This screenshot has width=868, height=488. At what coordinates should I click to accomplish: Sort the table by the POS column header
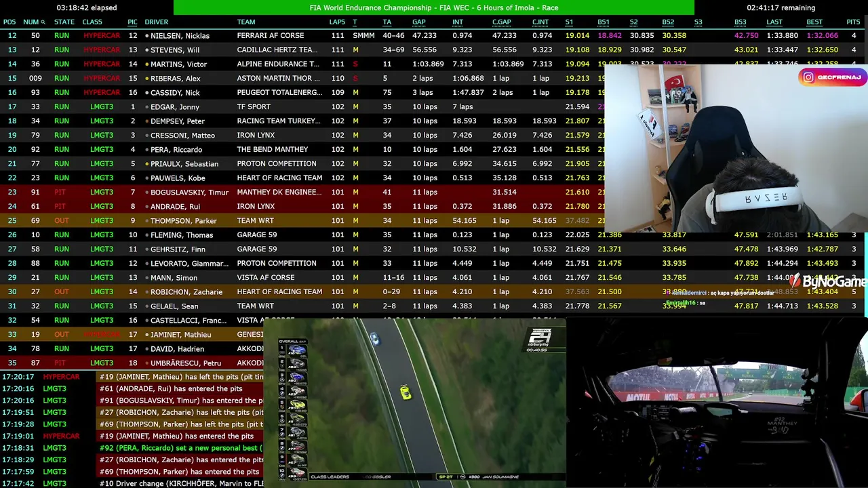point(9,22)
